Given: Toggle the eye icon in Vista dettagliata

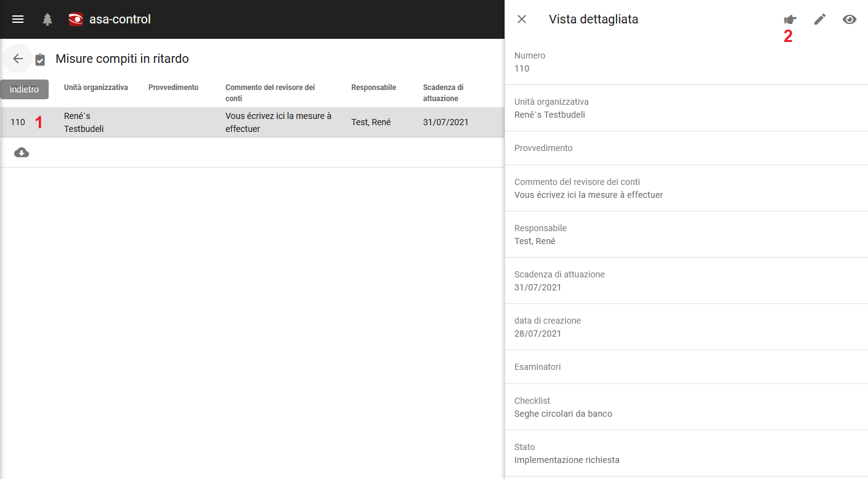Looking at the screenshot, I should 850,19.
